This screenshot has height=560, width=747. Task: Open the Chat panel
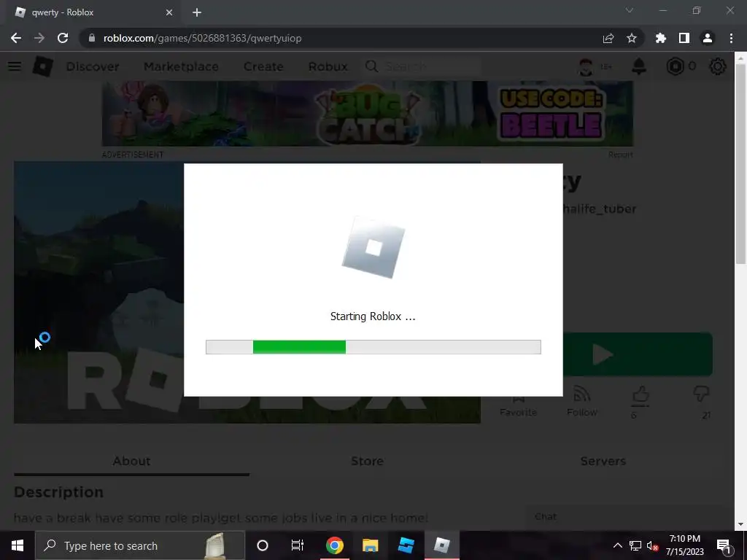click(624, 517)
